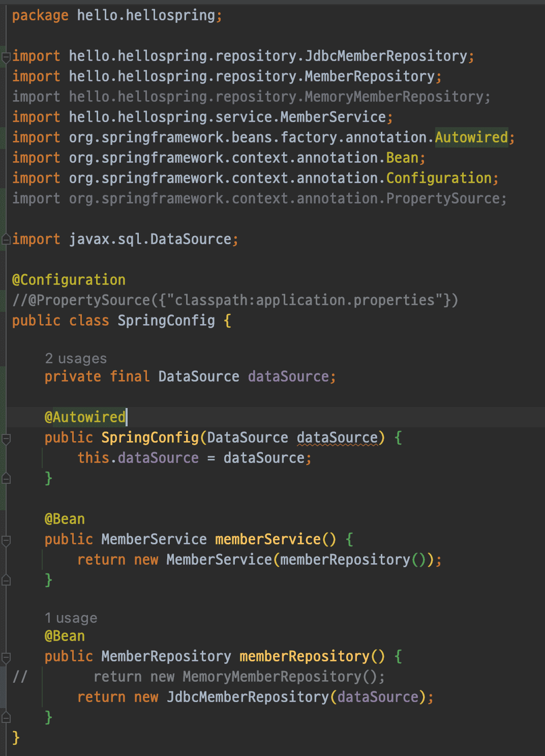The image size is (545, 756).
Task: Click fold end marker after constructor body
Action: [x=6, y=478]
